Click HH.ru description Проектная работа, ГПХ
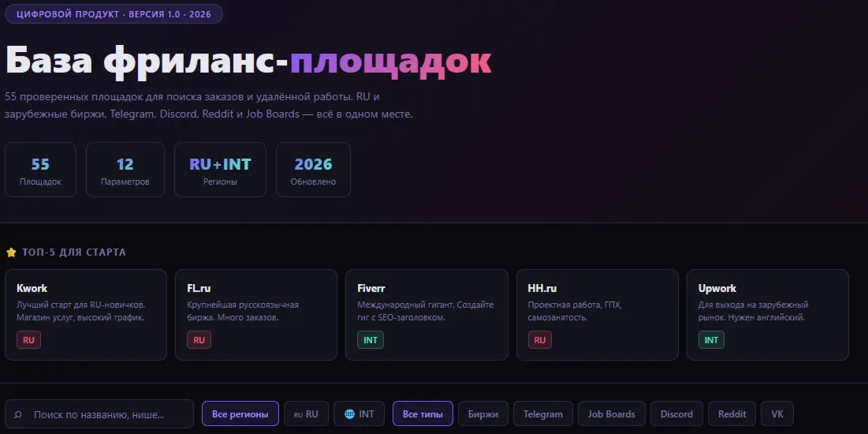 (575, 311)
